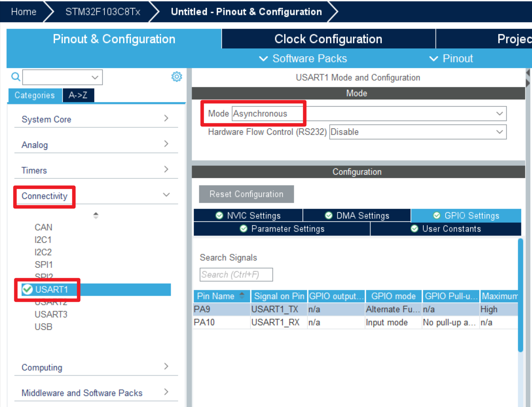Go to Home breadcrumb

tap(24, 12)
